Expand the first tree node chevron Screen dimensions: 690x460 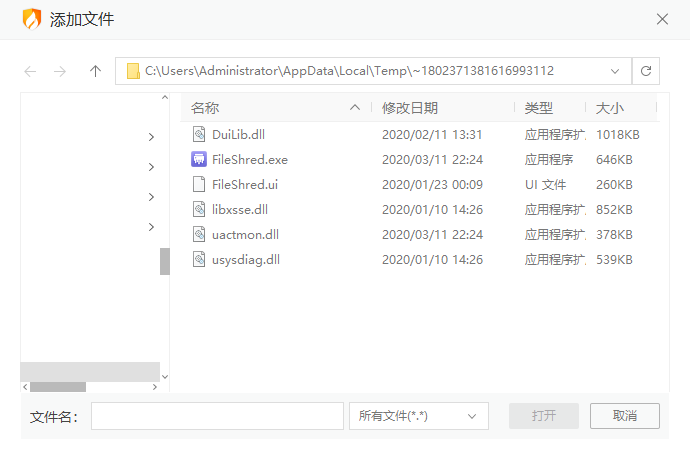151,137
